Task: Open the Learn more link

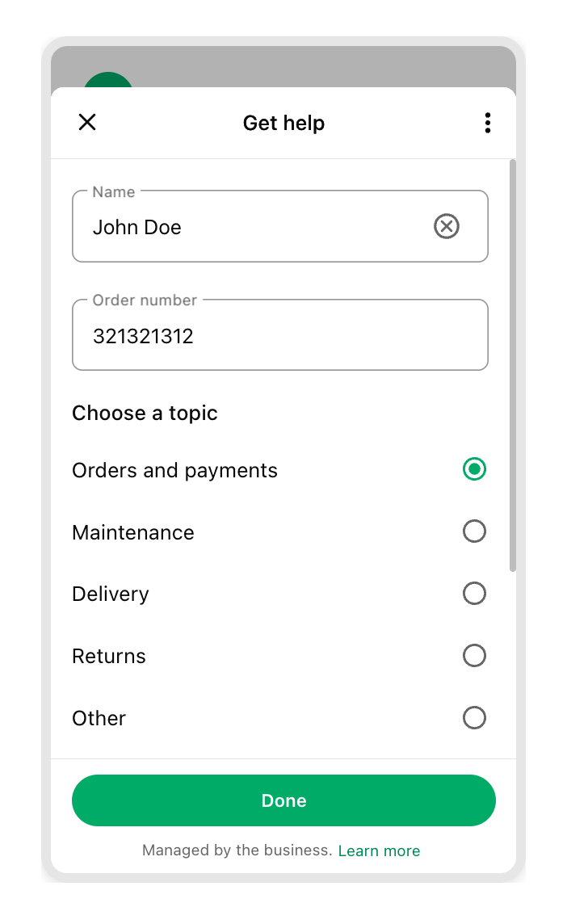Action: coord(379,850)
